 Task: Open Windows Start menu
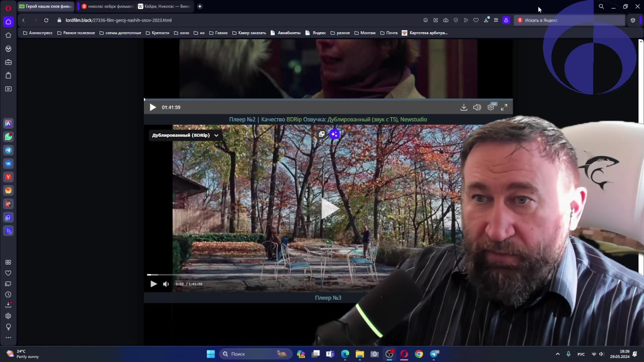(211, 354)
